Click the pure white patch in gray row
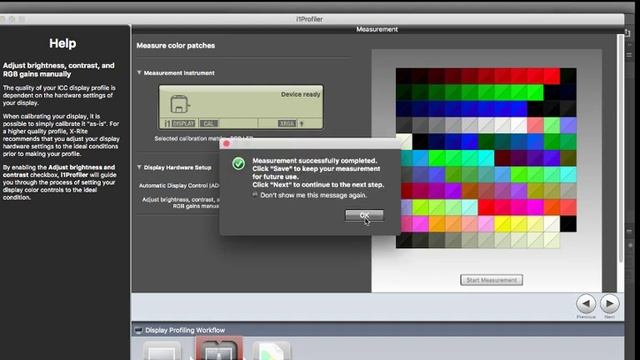This screenshot has height=360, width=640. [x=519, y=125]
